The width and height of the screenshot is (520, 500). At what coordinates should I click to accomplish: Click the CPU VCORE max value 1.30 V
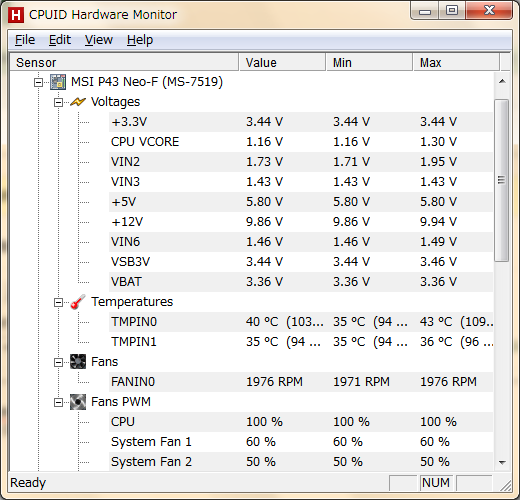coord(438,142)
